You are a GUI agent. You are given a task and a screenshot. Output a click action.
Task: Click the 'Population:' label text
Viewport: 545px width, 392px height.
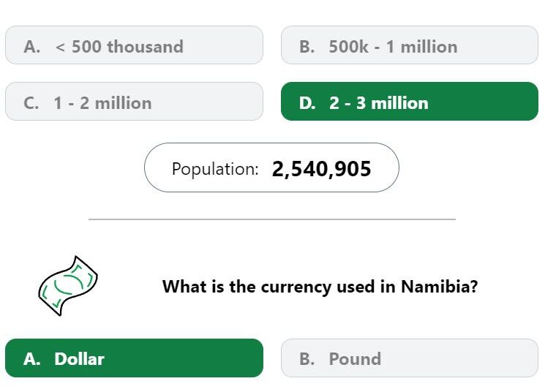(215, 169)
